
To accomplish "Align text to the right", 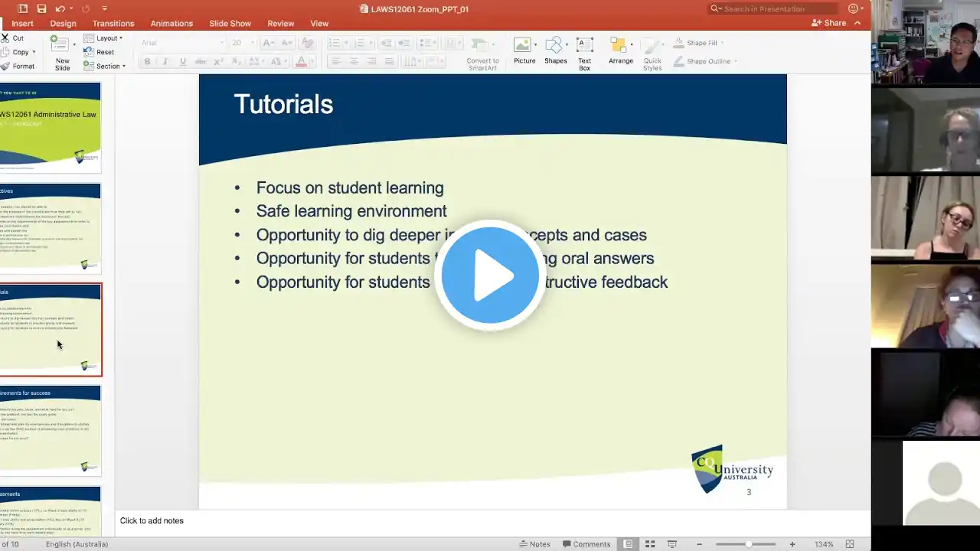I will (x=371, y=61).
